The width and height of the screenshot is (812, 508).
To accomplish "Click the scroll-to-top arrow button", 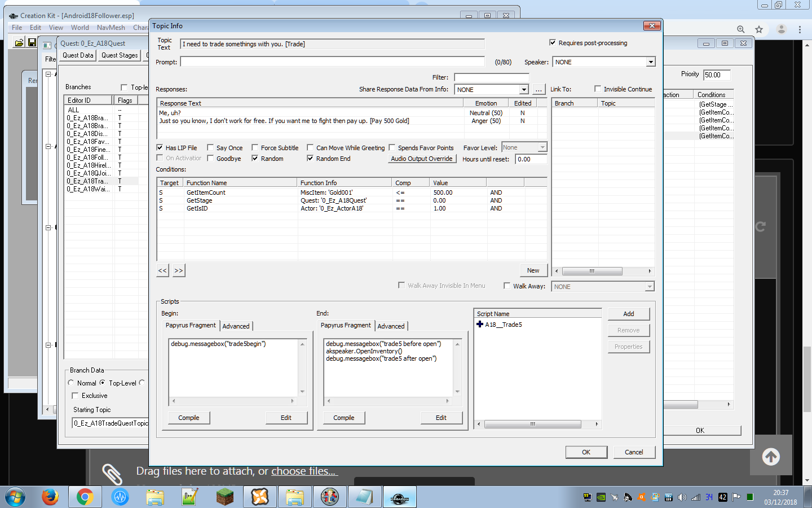I will (771, 456).
